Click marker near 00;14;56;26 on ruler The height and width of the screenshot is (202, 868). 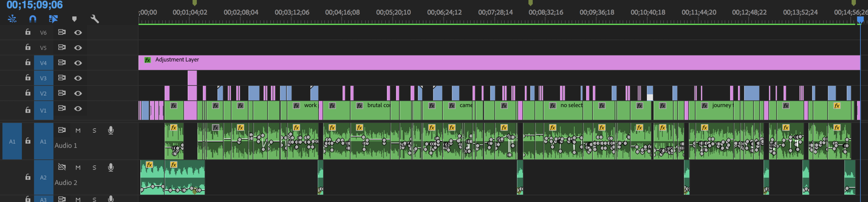854,3
